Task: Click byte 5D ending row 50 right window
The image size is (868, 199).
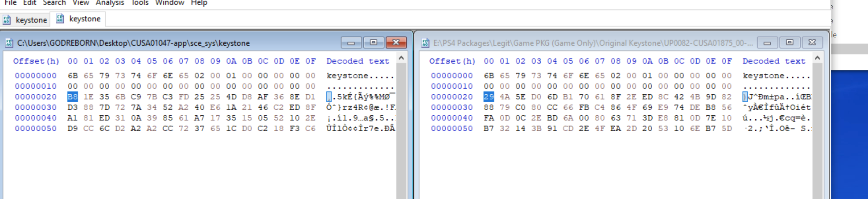Action: click(x=727, y=129)
